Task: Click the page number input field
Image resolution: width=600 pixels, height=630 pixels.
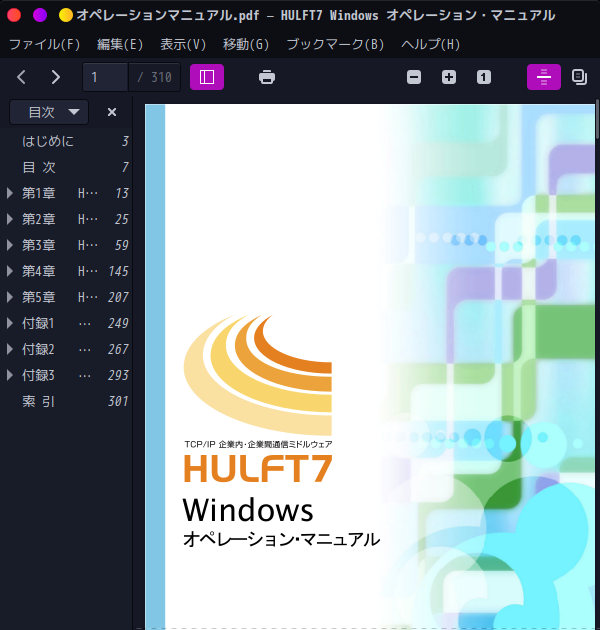Action: pyautogui.click(x=105, y=77)
